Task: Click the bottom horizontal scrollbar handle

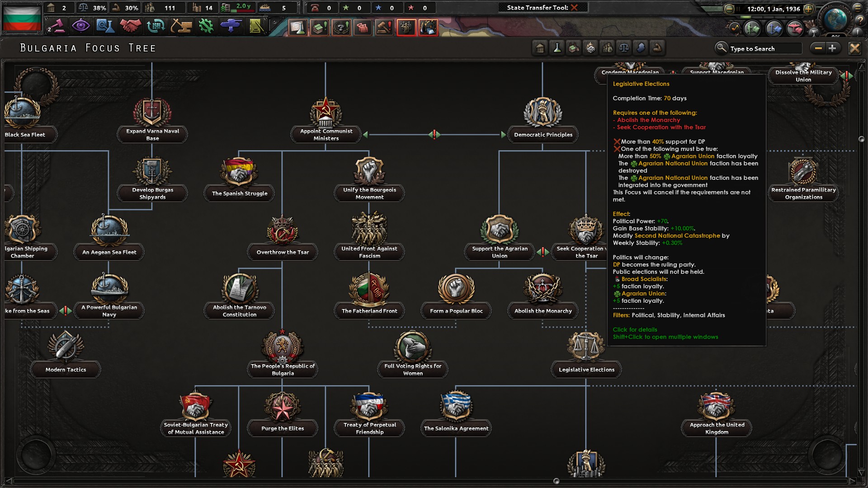Action: [557, 481]
